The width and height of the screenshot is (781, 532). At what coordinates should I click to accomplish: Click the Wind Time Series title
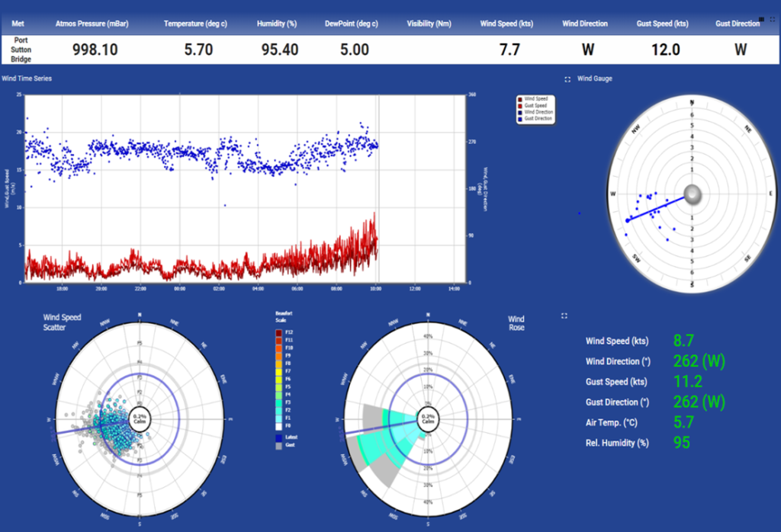pyautogui.click(x=27, y=79)
